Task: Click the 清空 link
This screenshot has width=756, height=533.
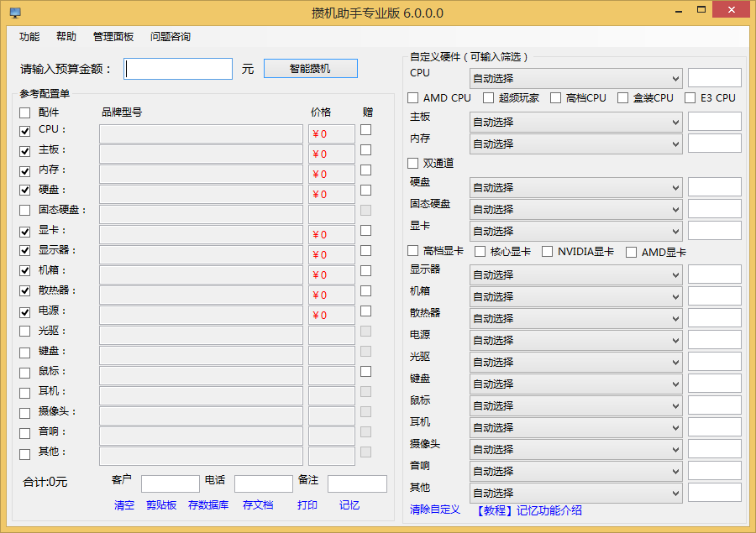Action: point(124,505)
